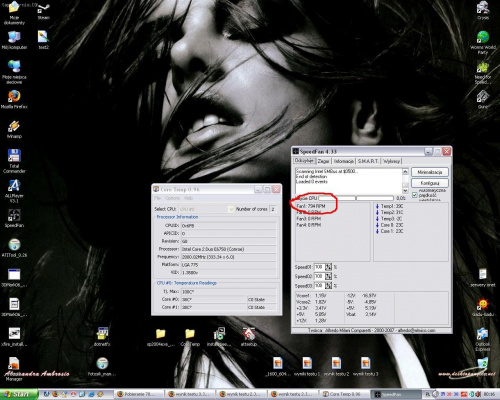The image size is (500, 400).
Task: Select the dotnetfx installer icon
Action: [102, 337]
